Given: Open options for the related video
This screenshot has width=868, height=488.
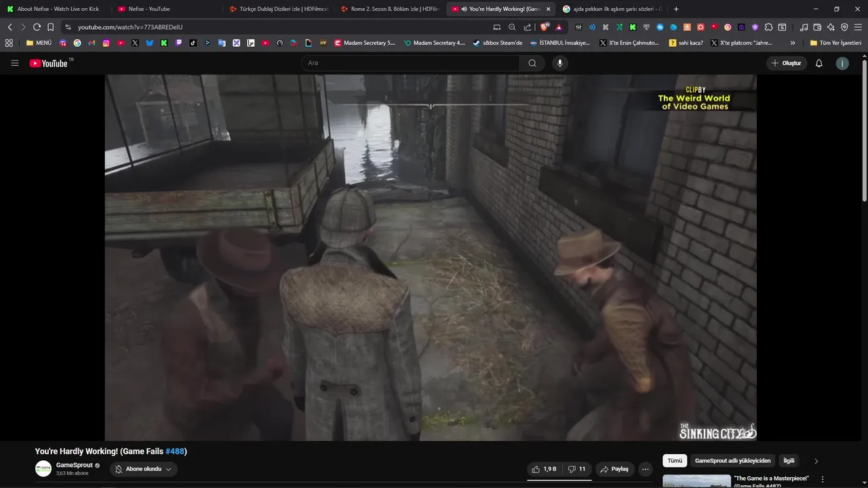Looking at the screenshot, I should point(823,479).
